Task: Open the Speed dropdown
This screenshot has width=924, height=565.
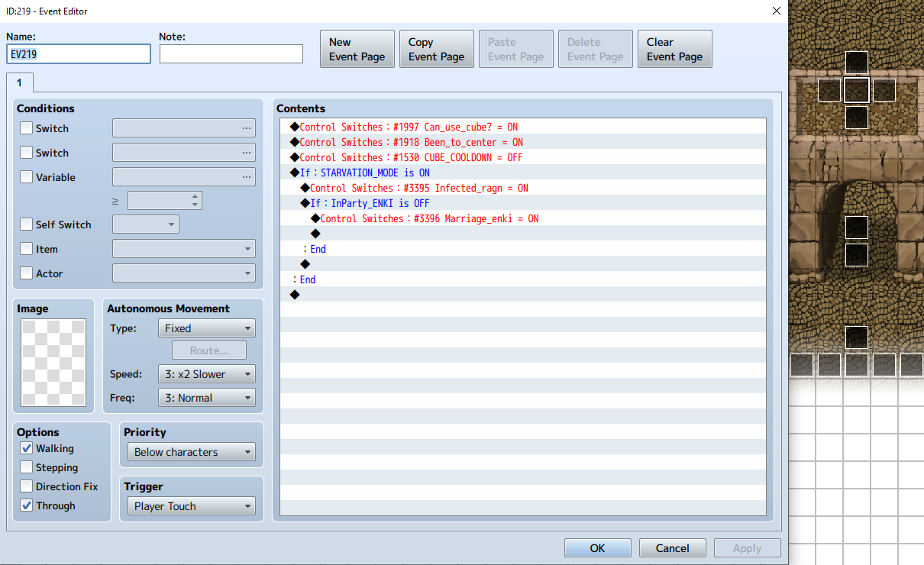Action: [206, 374]
